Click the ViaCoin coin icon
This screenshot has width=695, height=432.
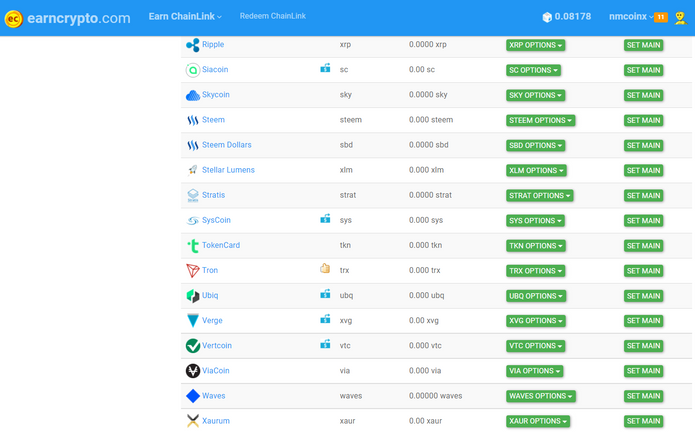(x=192, y=371)
